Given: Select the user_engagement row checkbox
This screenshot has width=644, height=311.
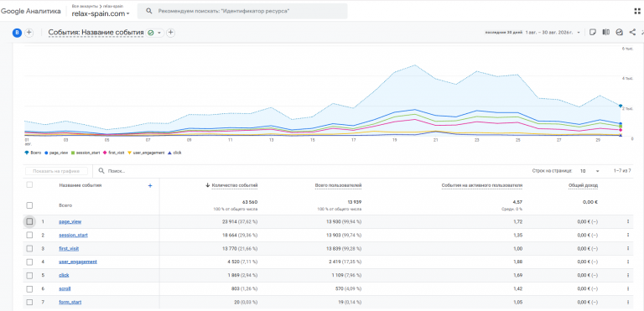Looking at the screenshot, I should coord(29,262).
